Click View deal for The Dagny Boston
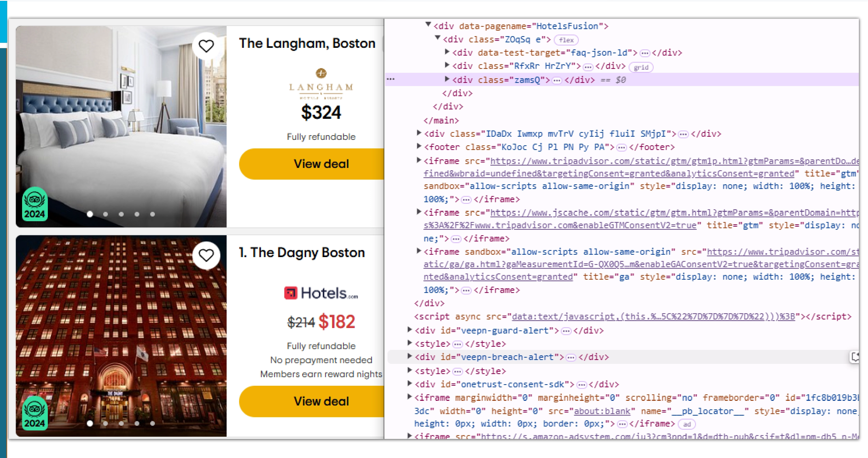Screen dimensions: 868x458 322,401
